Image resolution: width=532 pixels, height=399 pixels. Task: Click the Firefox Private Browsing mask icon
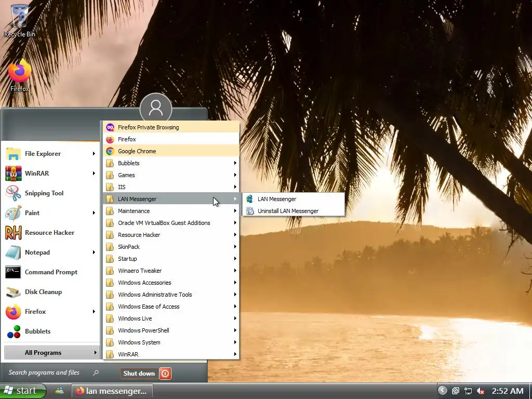coord(110,127)
